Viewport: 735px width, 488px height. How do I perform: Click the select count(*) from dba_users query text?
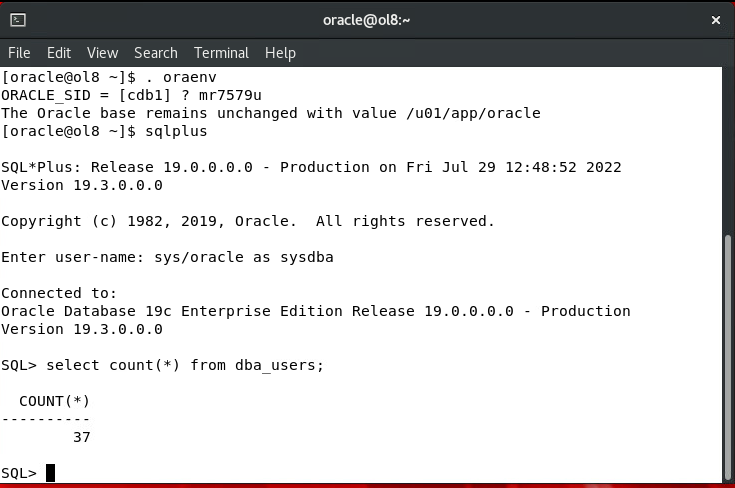click(185, 365)
